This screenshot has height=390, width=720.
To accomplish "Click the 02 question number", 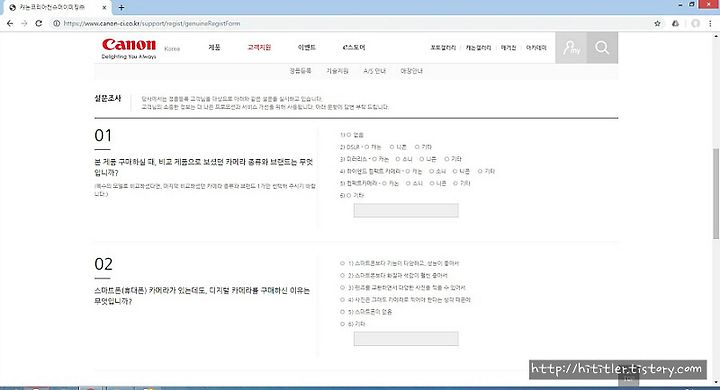I will pos(103,264).
